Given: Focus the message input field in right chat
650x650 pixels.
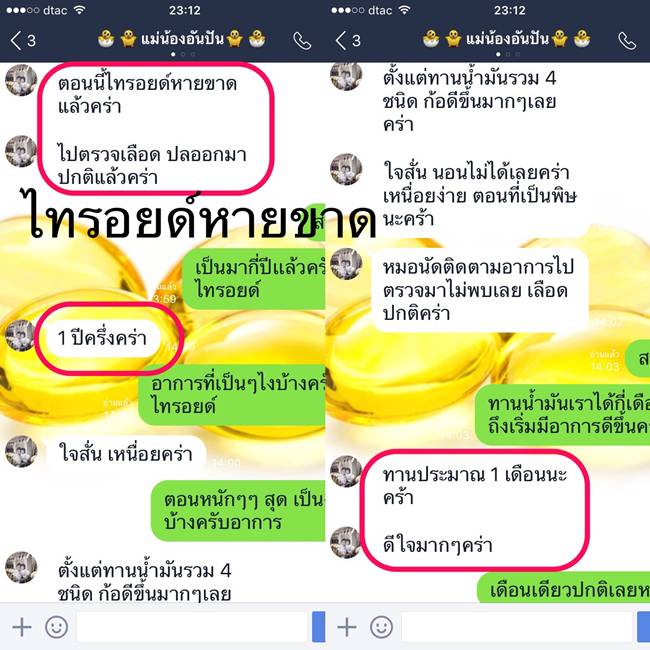Looking at the screenshot, I should click(x=517, y=627).
